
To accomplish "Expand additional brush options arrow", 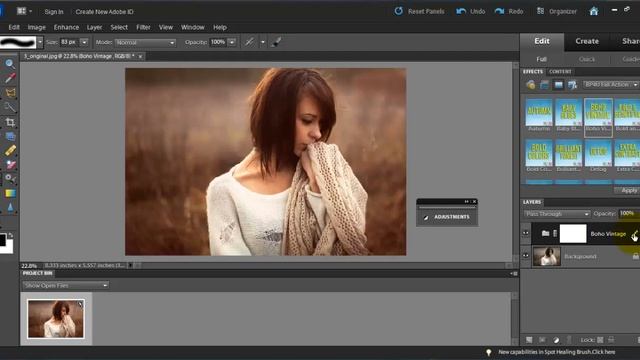I will click(x=263, y=42).
